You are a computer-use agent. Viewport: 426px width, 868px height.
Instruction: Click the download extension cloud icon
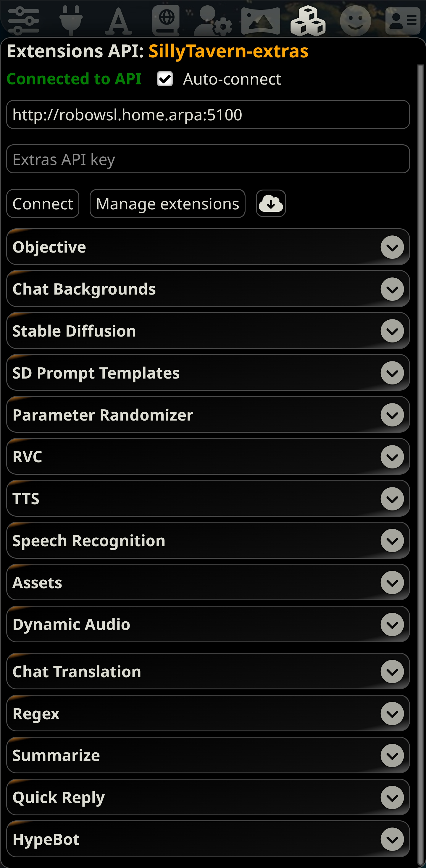pyautogui.click(x=271, y=203)
